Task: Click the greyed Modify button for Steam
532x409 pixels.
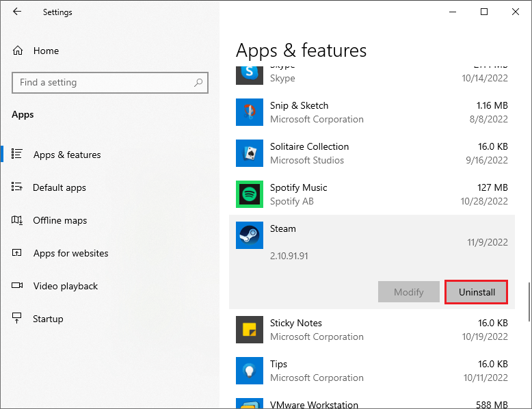Action: [409, 292]
